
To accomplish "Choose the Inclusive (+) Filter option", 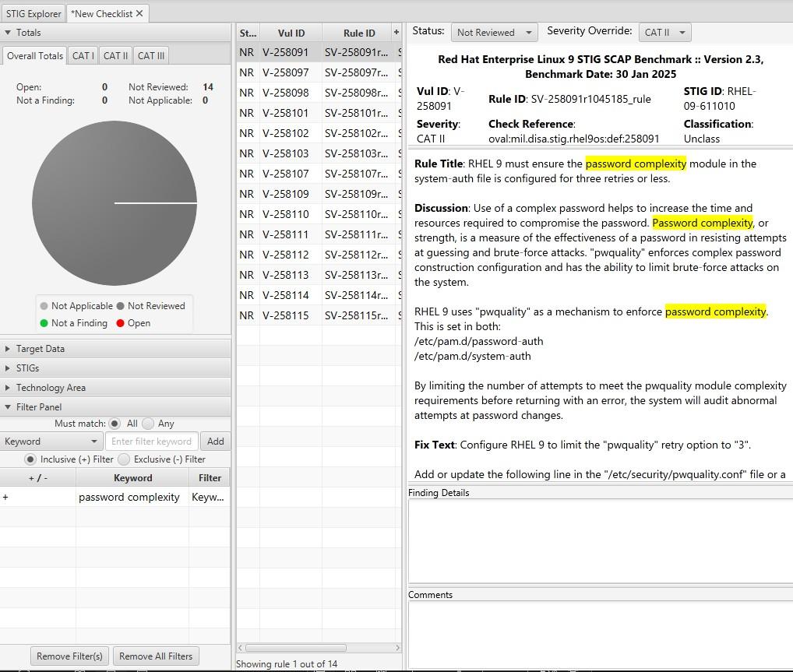I will tap(30, 459).
